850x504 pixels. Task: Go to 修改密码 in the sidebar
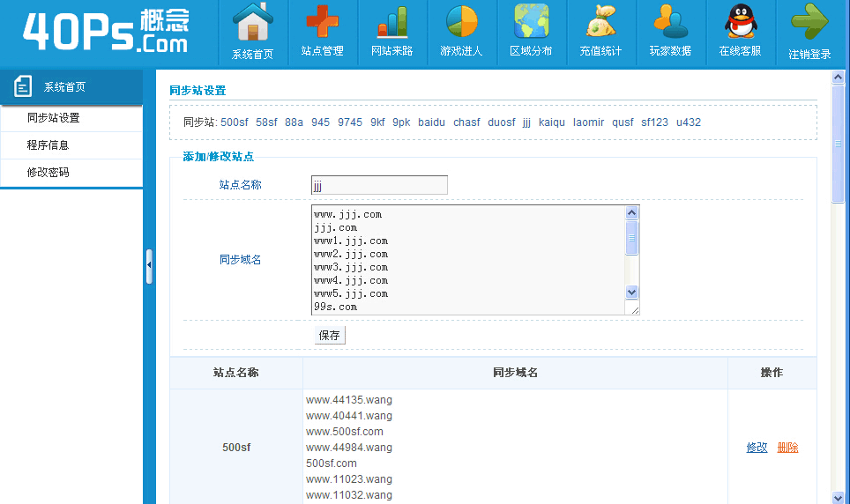48,173
